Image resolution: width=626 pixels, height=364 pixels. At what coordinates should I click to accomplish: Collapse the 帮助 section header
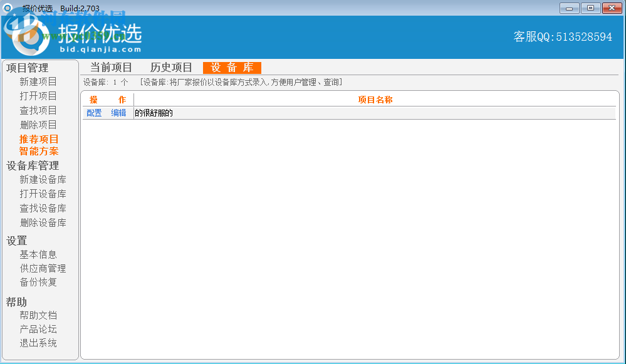(16, 302)
